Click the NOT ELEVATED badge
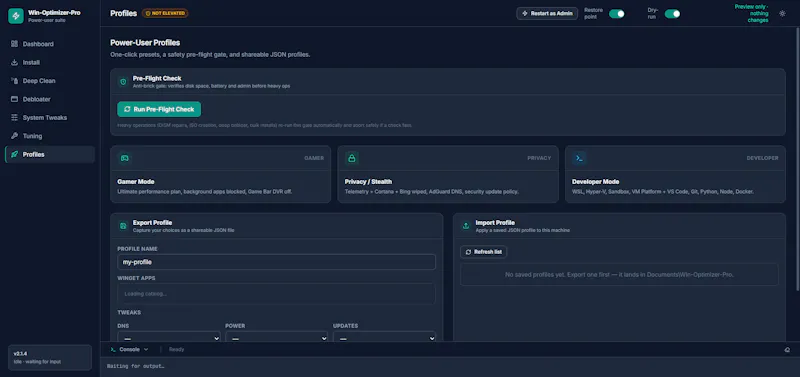This screenshot has width=800, height=377. click(165, 13)
